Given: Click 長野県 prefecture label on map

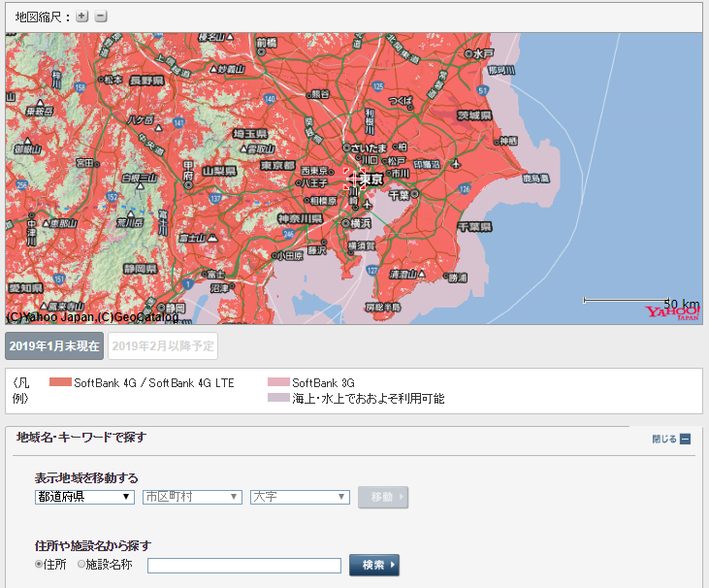Looking at the screenshot, I should [x=147, y=81].
